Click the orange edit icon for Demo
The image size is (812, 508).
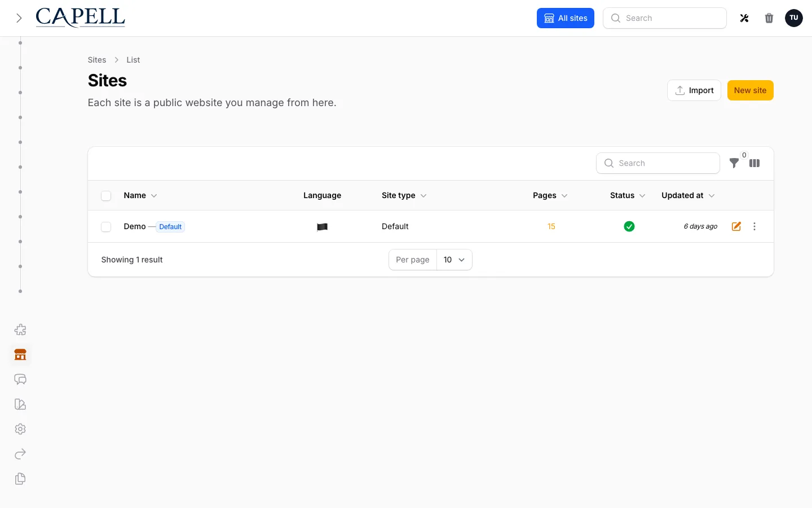[x=736, y=226]
